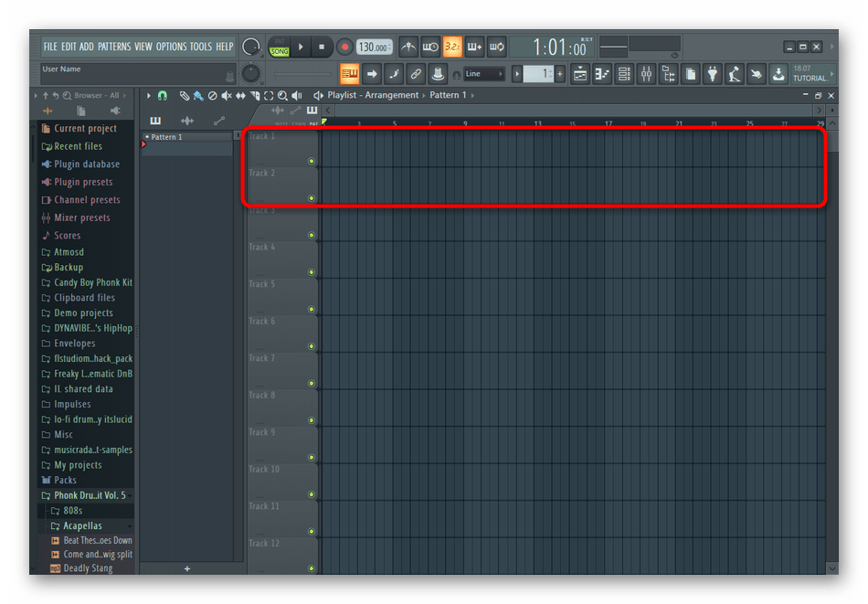Select the playback speaker tool

coord(297,96)
